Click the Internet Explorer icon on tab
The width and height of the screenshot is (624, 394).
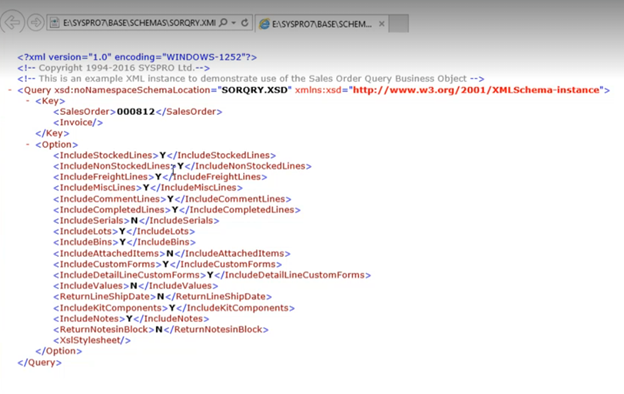coord(264,24)
